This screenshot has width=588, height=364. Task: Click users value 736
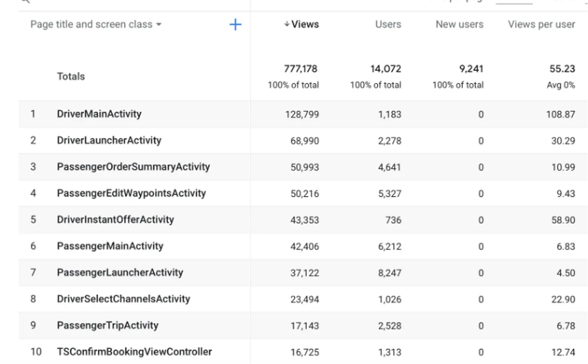pos(393,220)
